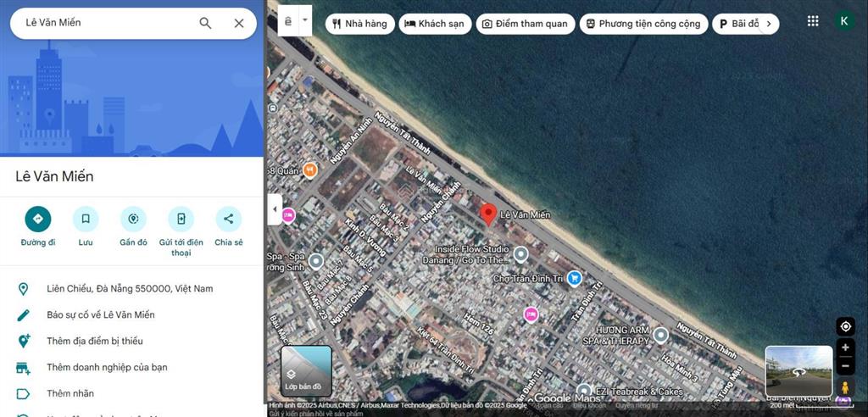The width and height of the screenshot is (868, 417).
Task: Click the search magnifier icon
Action: pos(205,23)
